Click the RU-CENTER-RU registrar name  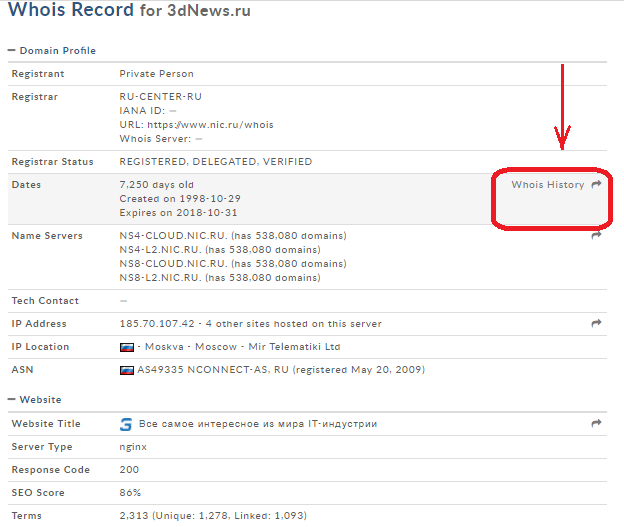click(161, 97)
